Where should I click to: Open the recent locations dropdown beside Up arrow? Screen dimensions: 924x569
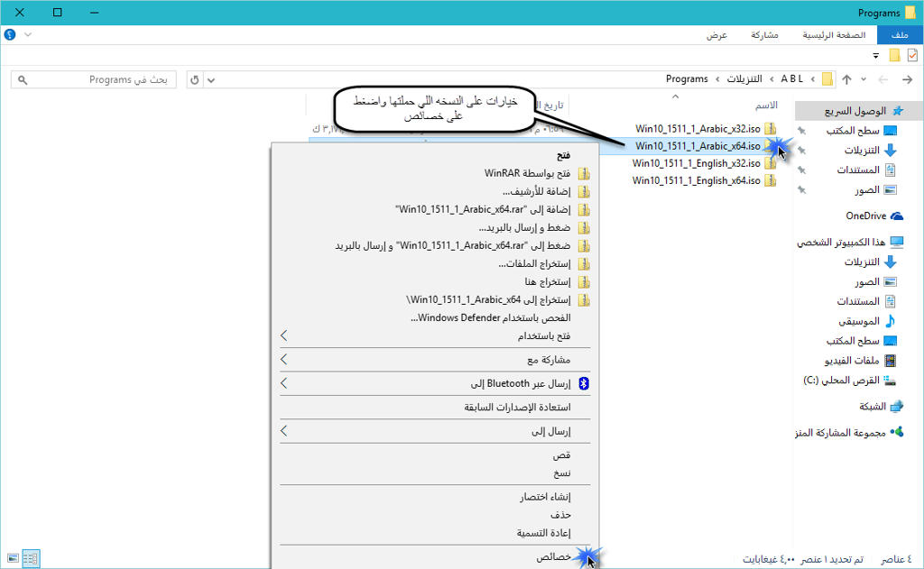pyautogui.click(x=864, y=79)
